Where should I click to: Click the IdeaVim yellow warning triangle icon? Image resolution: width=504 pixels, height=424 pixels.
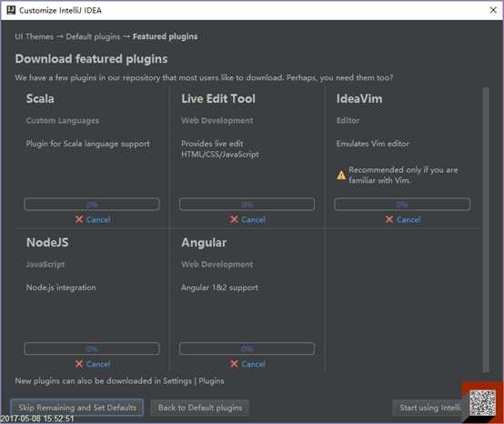coord(341,176)
